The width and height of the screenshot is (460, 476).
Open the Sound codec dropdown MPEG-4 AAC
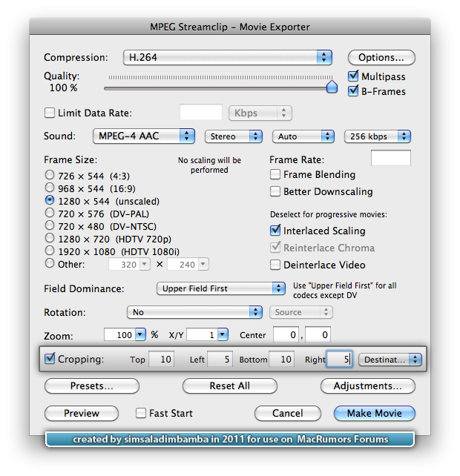[144, 136]
